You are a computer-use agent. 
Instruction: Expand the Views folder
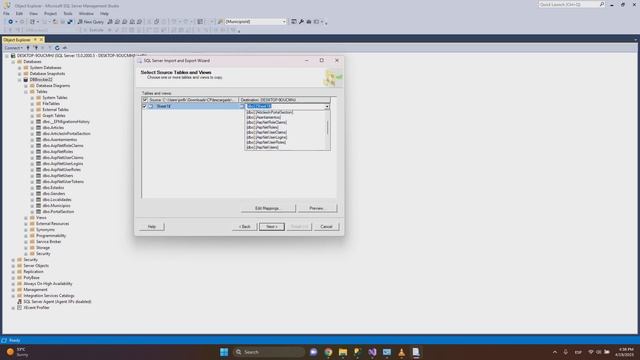point(26,218)
